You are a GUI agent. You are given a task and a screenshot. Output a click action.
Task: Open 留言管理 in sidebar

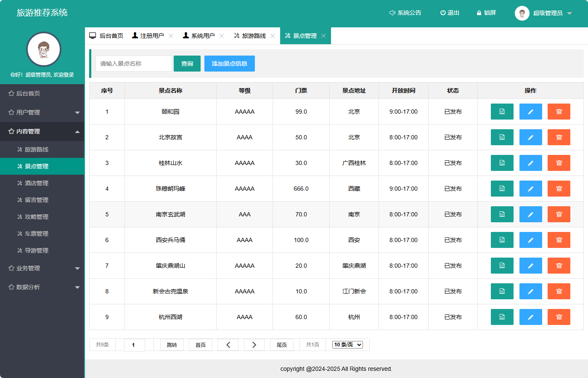coord(42,200)
